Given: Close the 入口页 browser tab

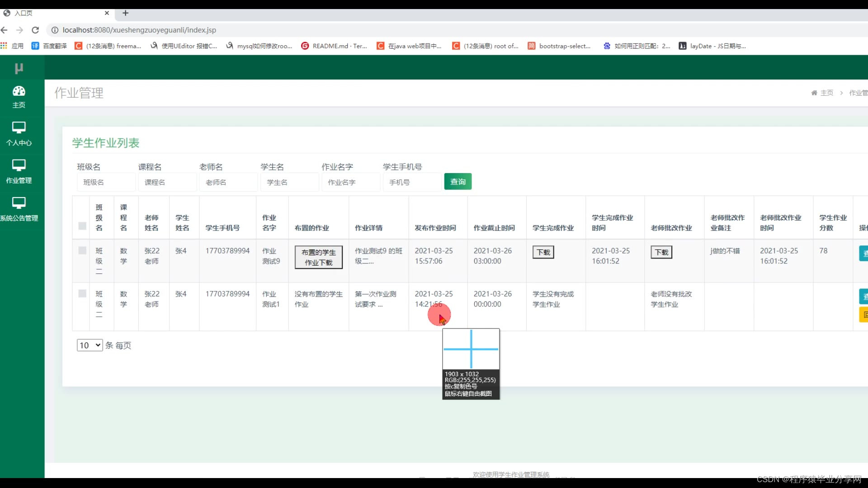Looking at the screenshot, I should [107, 13].
